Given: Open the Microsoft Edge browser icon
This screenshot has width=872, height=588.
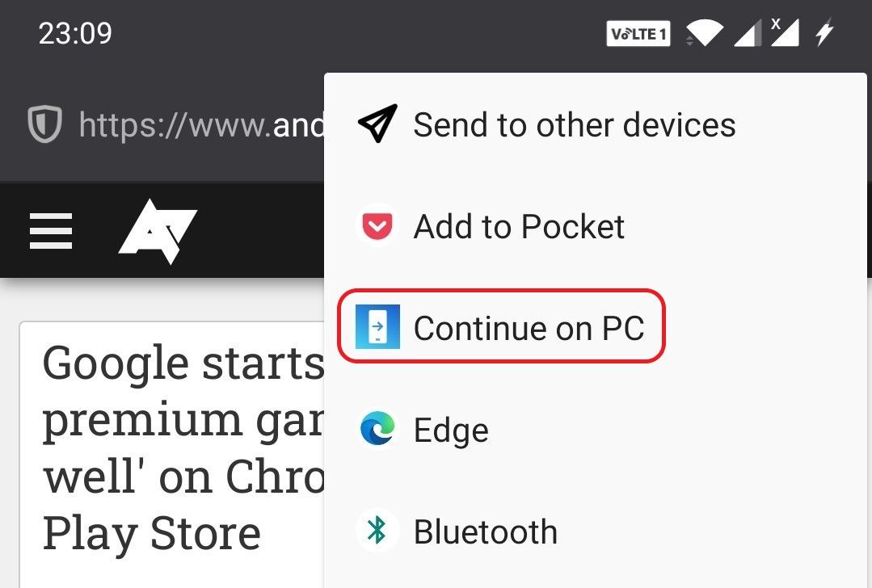Looking at the screenshot, I should [x=377, y=430].
